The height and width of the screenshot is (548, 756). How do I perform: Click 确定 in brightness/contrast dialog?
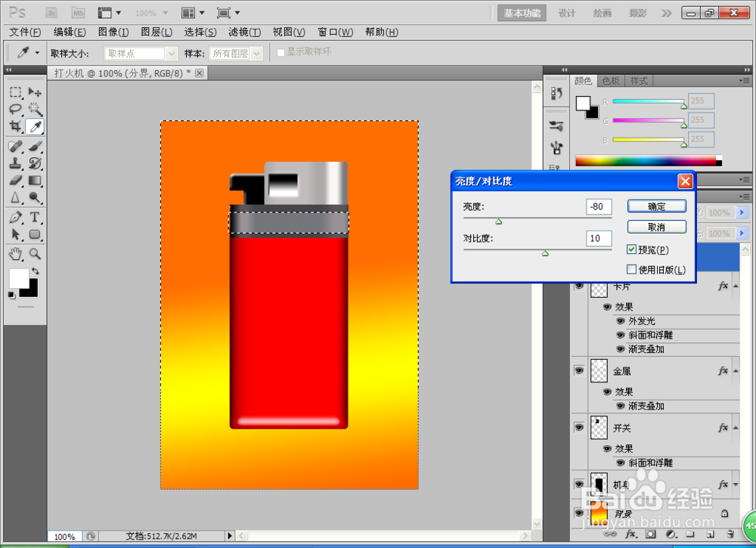click(x=657, y=206)
